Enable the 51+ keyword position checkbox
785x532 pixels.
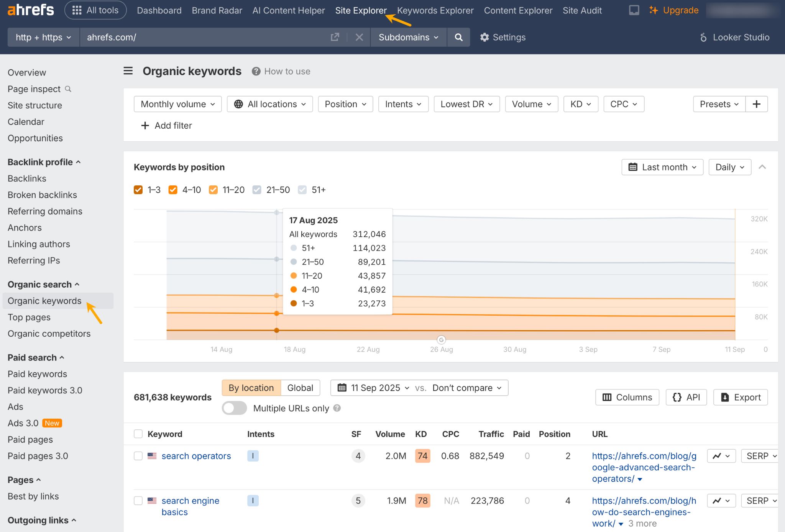click(x=302, y=190)
